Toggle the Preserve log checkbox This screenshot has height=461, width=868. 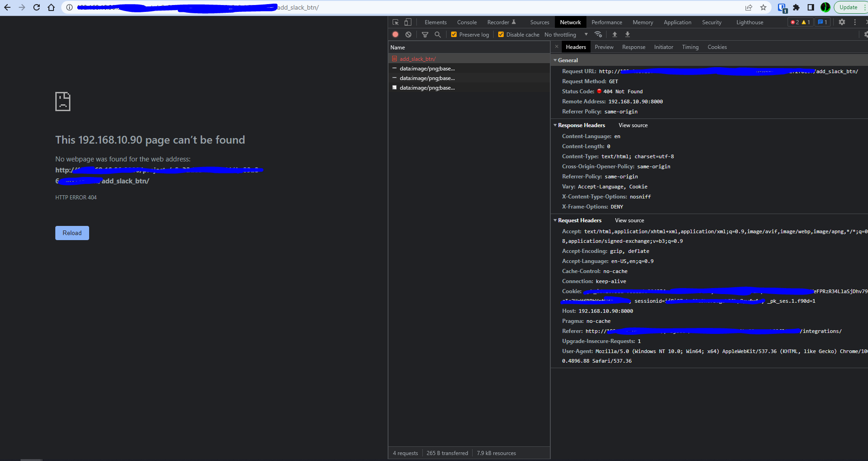454,34
